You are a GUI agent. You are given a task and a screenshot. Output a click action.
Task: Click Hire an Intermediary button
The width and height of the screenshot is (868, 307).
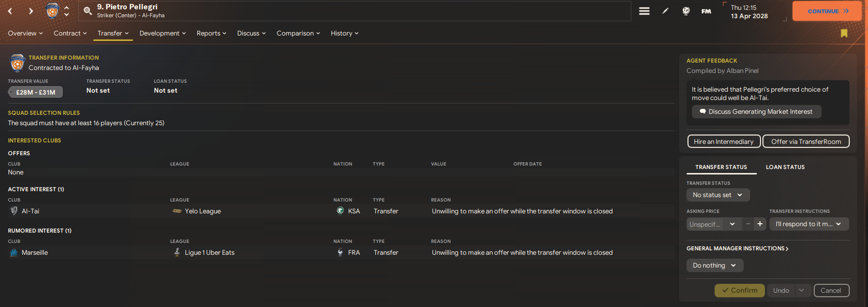724,141
